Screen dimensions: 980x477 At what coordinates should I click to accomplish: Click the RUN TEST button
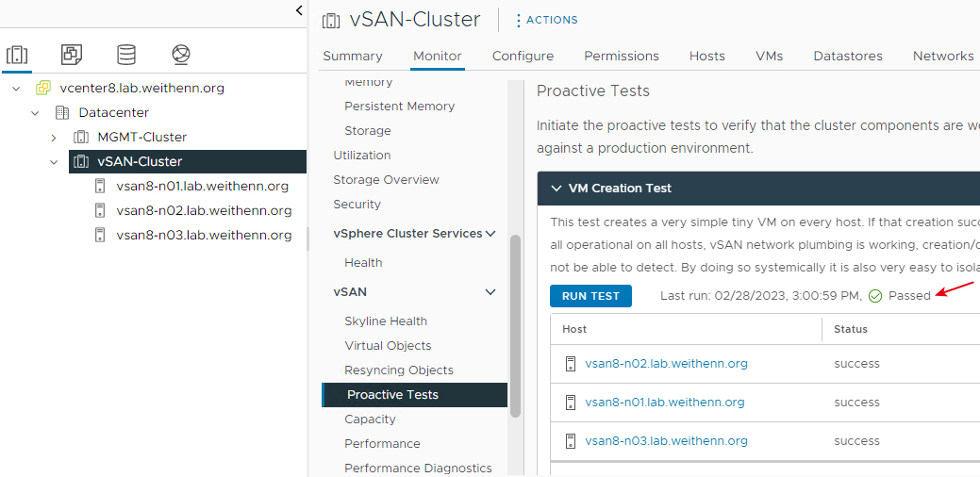[590, 296]
